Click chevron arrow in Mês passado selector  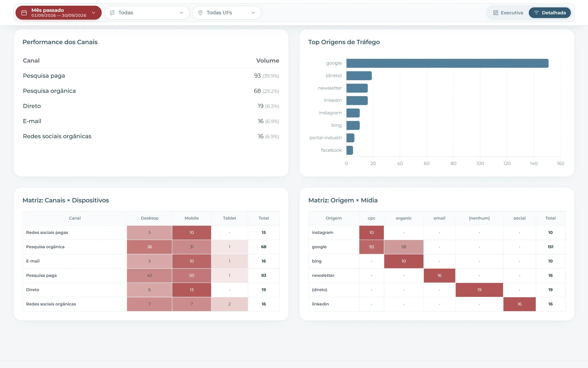click(93, 13)
